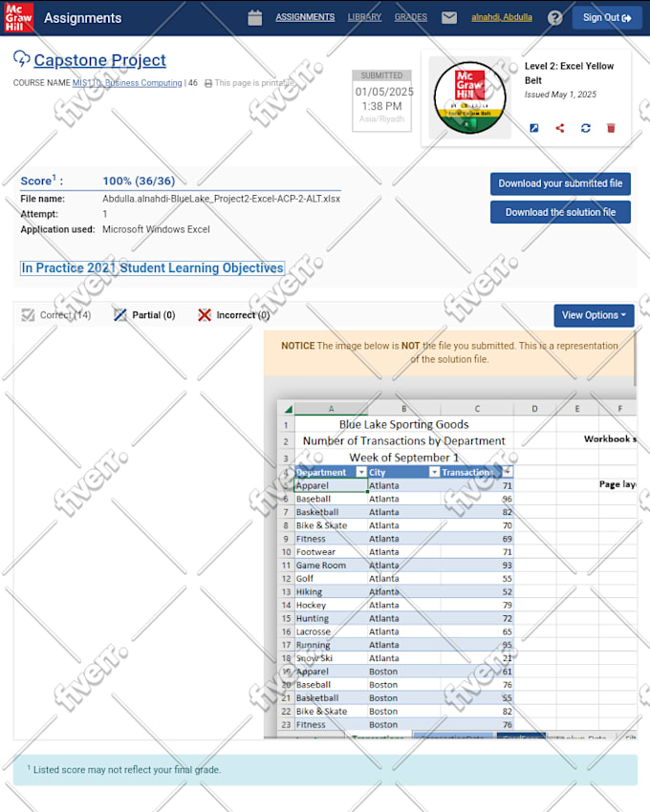Go to GRADES in top navigation
650x812 pixels.
[410, 17]
